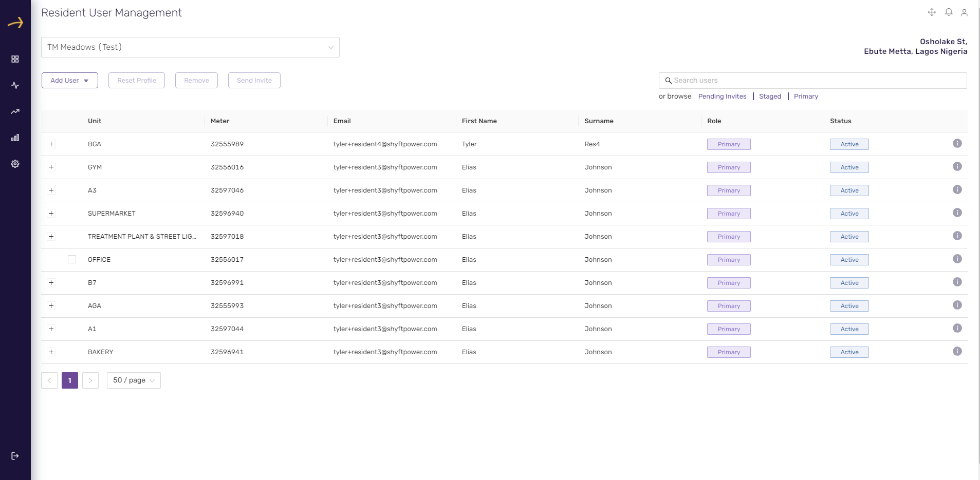Click the Unit column header
The image size is (980, 480).
(x=95, y=121)
